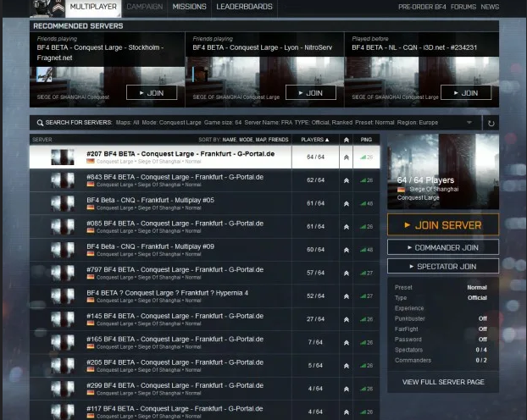This screenshot has height=420, width=527.
Task: Click favorite icon for #085 server row
Action: tap(347, 227)
